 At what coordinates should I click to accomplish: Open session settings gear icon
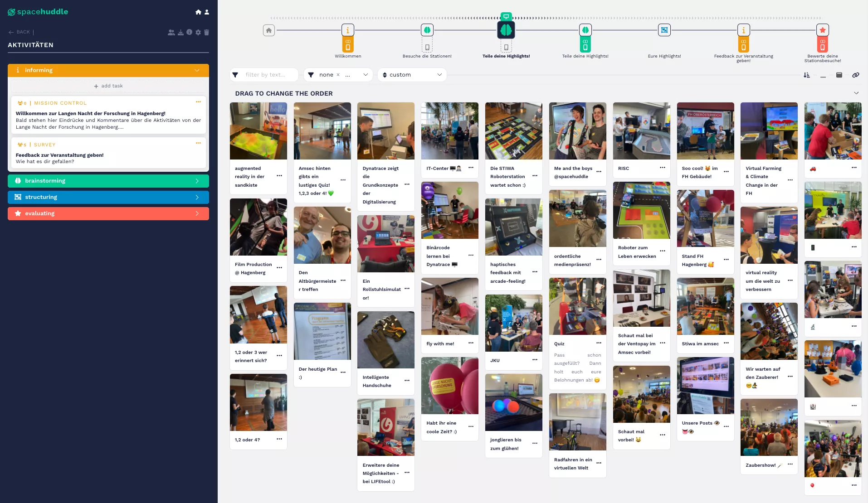[198, 33]
